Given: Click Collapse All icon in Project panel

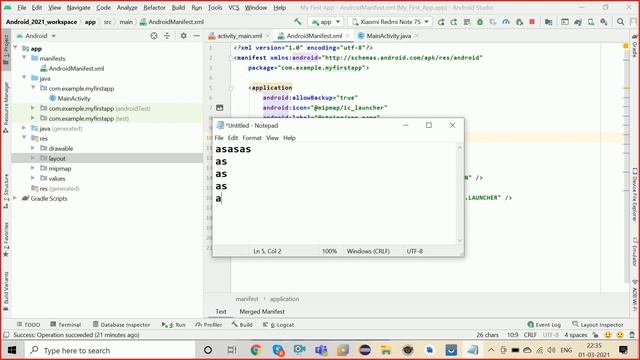Looking at the screenshot, I should (x=167, y=36).
